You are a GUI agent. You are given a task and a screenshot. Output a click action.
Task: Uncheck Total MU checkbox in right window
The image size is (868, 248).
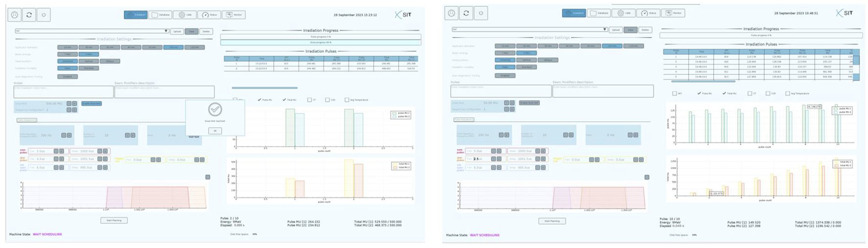click(724, 93)
